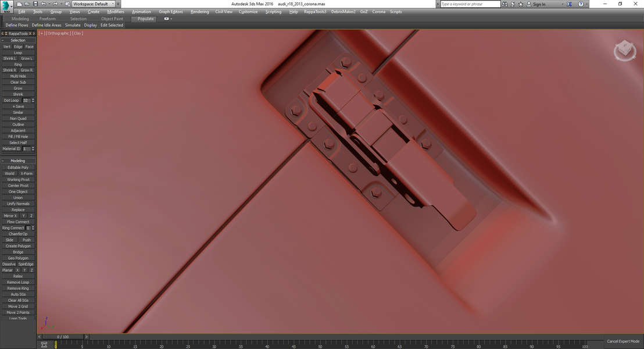Click the Fill / Fill Hole button
This screenshot has height=349, width=644.
point(18,137)
